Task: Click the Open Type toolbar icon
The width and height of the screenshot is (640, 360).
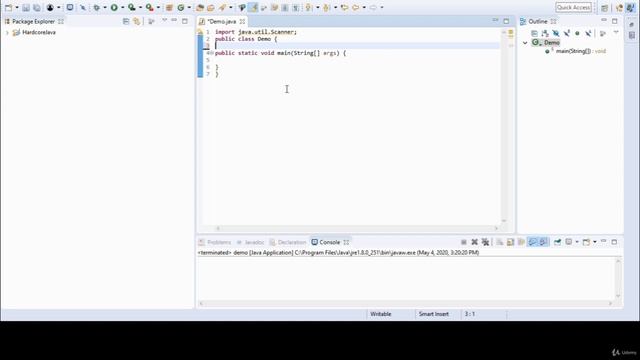Action: (200, 7)
